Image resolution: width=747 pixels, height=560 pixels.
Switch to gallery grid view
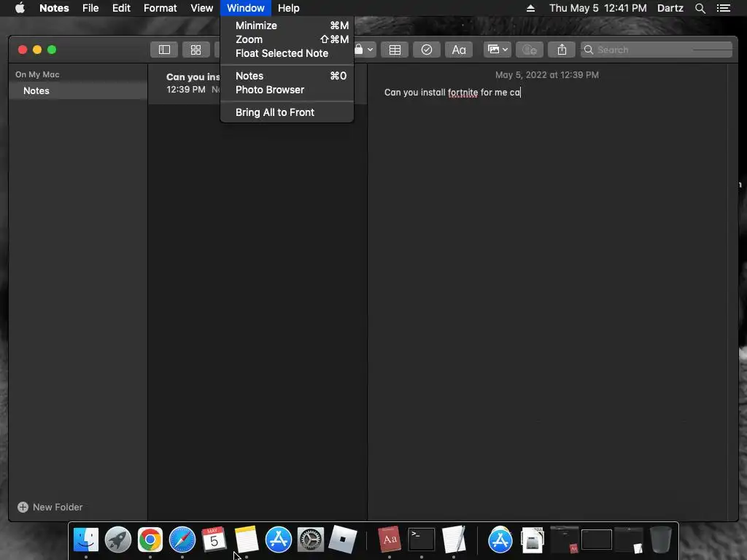(196, 50)
